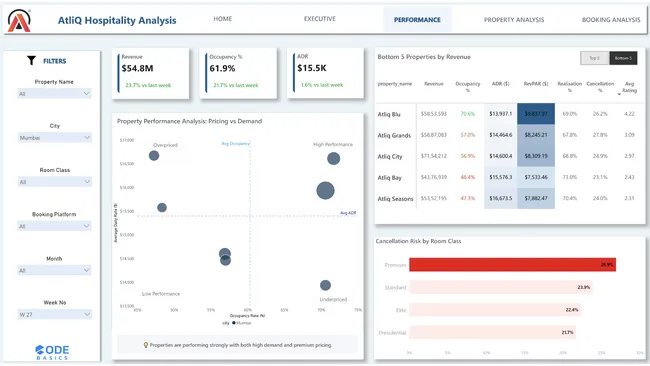The width and height of the screenshot is (650, 366).
Task: Expand the Room Class dropdown
Action: pyautogui.click(x=54, y=182)
